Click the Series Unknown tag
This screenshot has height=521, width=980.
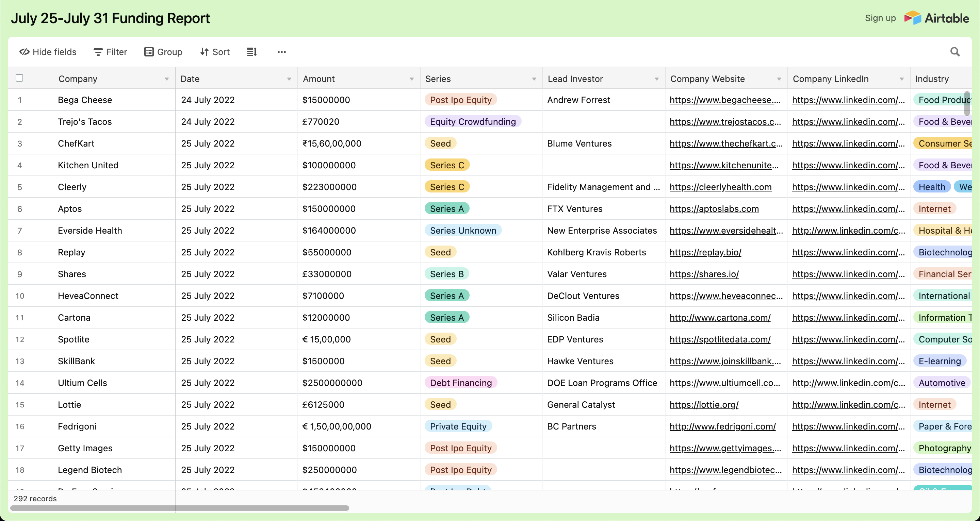click(x=463, y=231)
